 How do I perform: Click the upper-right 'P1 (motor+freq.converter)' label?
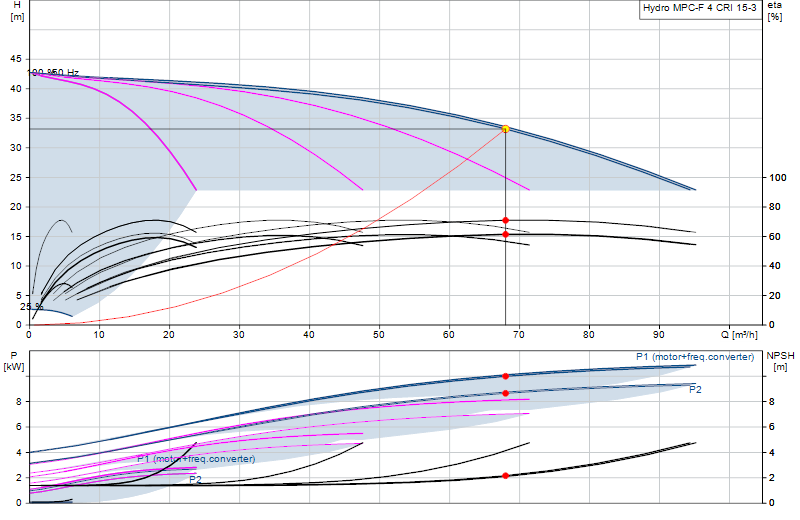(x=695, y=357)
